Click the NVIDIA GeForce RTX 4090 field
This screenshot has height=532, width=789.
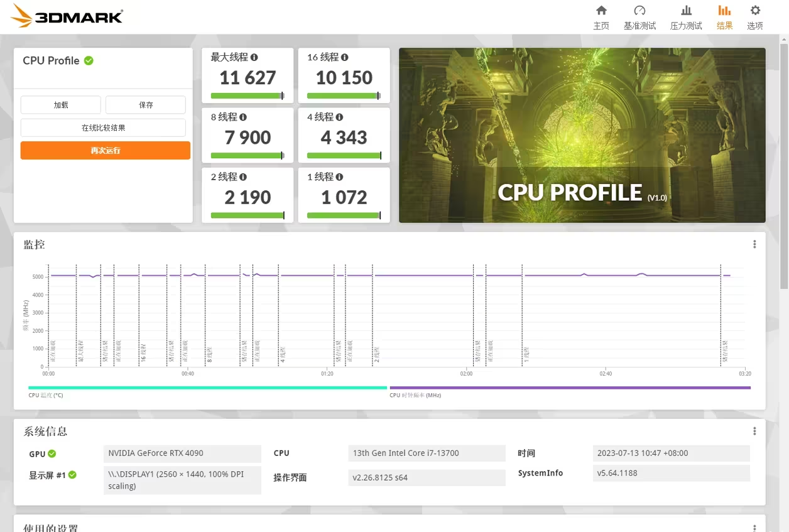coord(182,453)
